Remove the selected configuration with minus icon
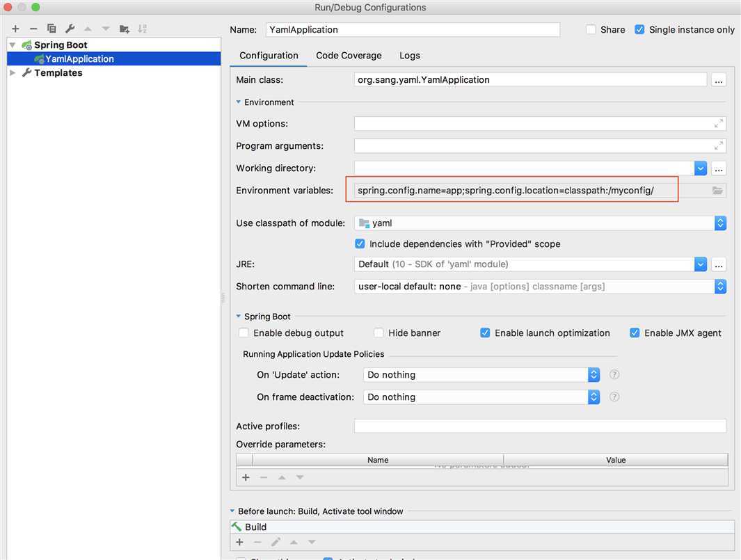The width and height of the screenshot is (741, 560). (x=33, y=29)
